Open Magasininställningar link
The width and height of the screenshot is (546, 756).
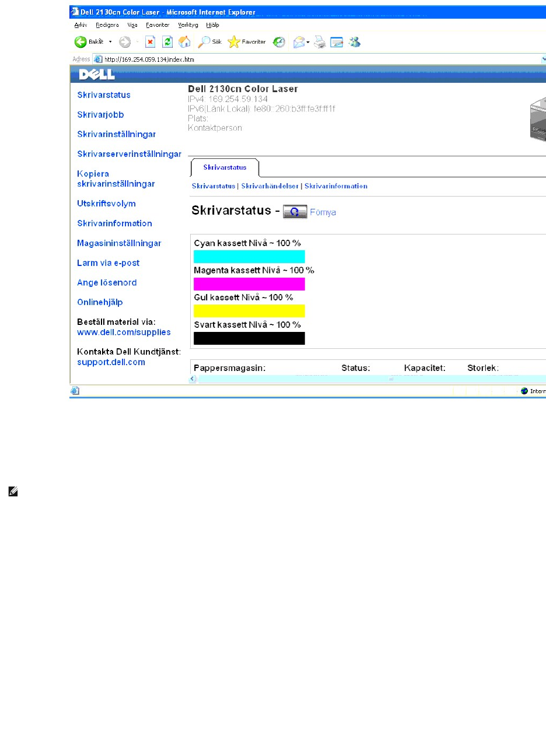click(x=119, y=243)
